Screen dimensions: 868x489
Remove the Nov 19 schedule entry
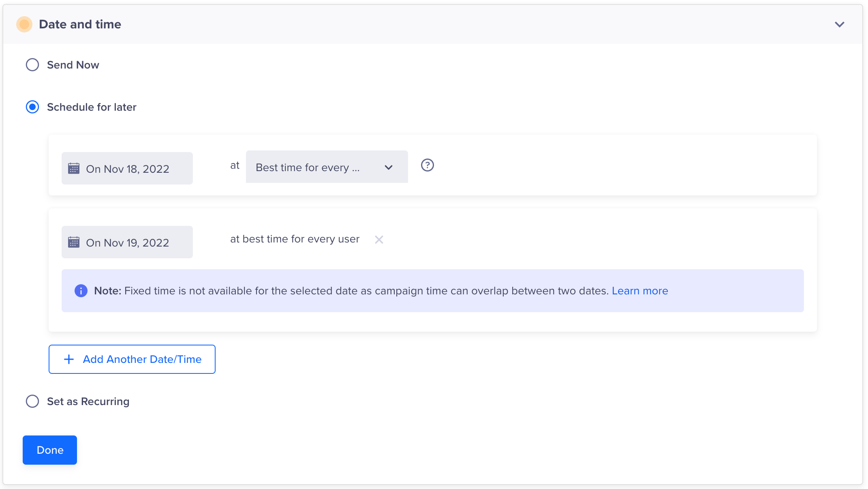pyautogui.click(x=379, y=240)
